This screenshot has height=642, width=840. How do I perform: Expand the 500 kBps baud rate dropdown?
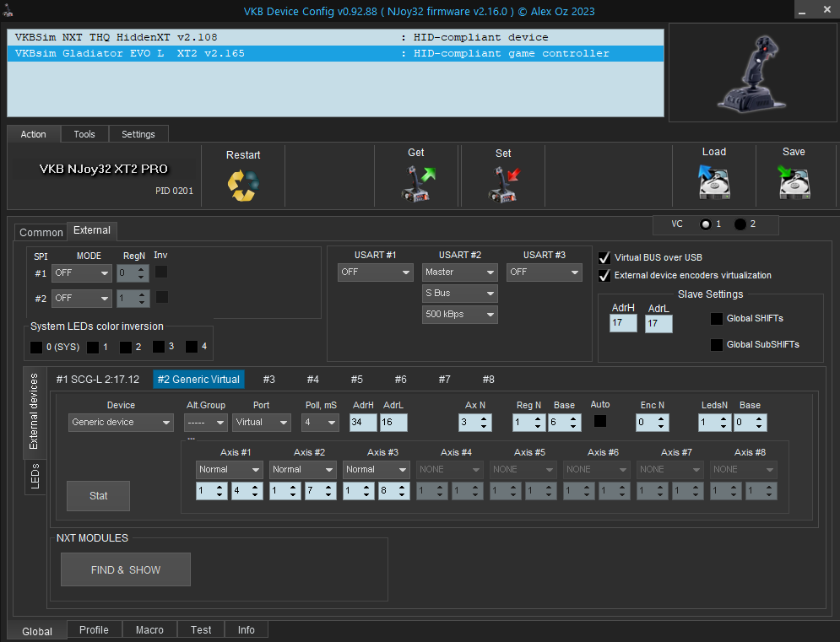point(459,315)
